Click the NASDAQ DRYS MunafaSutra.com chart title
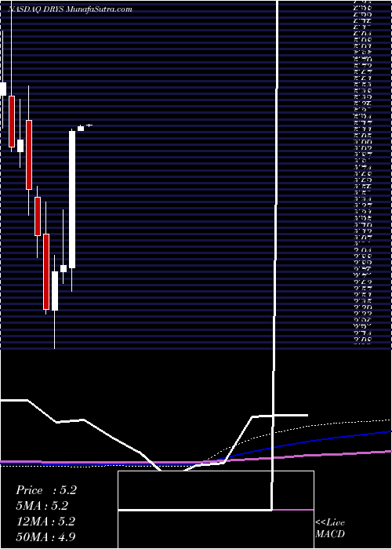Screen dimensions: 392x549 70,9
